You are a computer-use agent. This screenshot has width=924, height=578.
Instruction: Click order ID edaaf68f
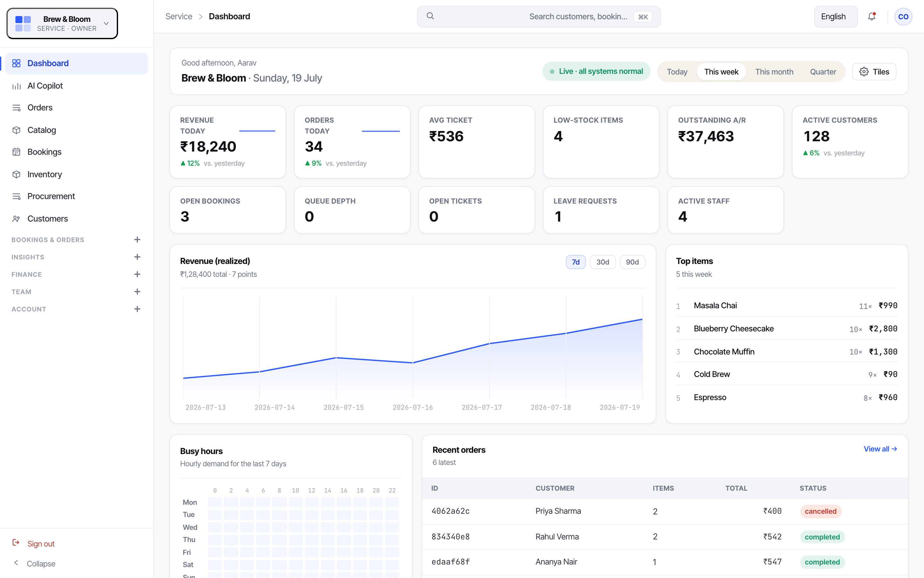click(450, 562)
